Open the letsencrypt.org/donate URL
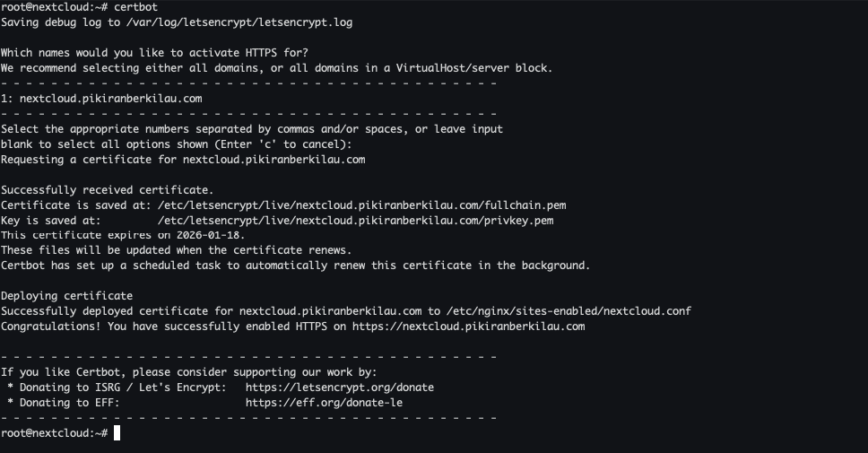This screenshot has width=868, height=453. tap(339, 388)
